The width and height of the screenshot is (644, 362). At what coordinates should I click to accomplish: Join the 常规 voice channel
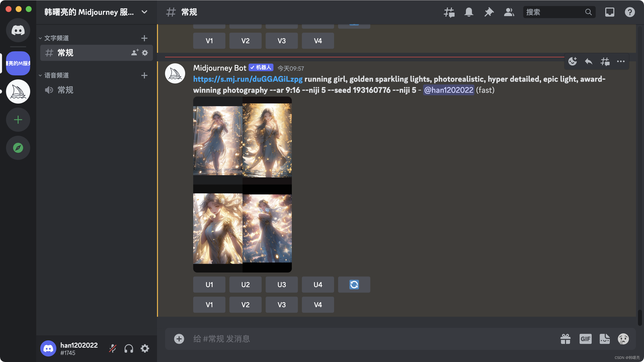coord(97,90)
